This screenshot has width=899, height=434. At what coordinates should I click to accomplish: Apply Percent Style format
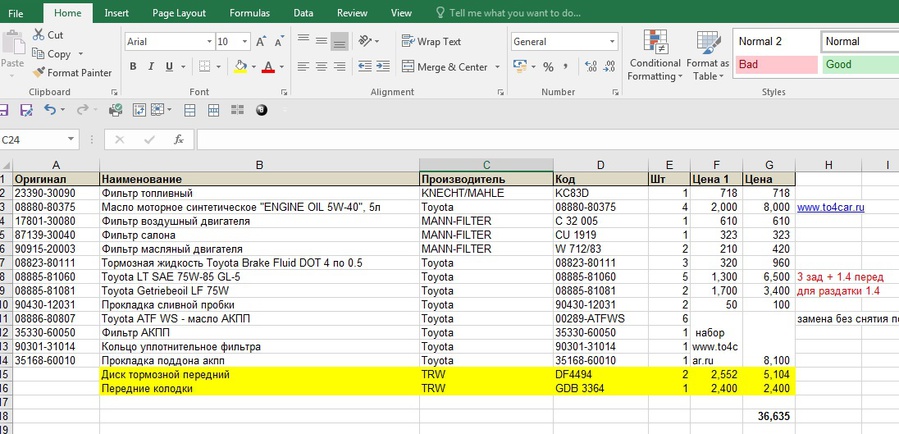[x=548, y=67]
